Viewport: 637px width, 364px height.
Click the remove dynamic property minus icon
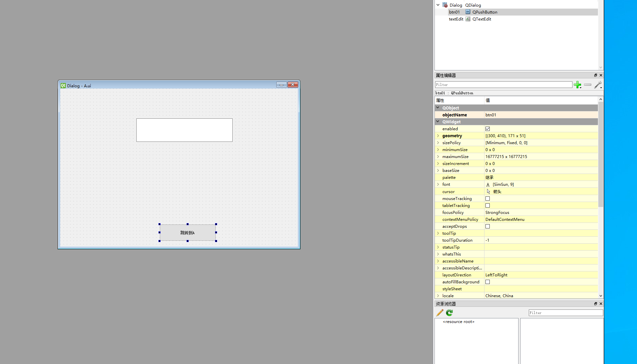click(588, 85)
